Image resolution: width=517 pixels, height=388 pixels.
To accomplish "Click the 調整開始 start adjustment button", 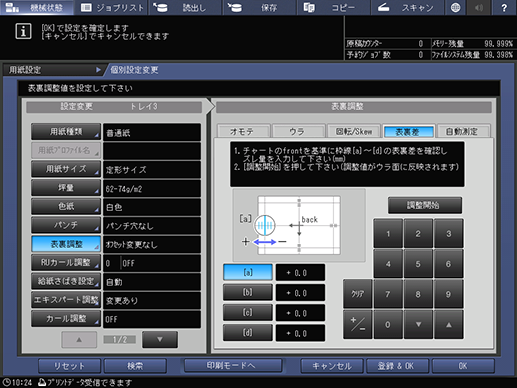I will [425, 205].
